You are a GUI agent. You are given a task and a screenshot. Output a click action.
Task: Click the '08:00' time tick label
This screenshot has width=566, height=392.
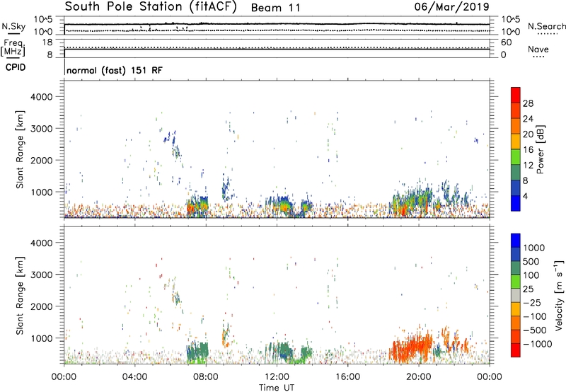(206, 377)
